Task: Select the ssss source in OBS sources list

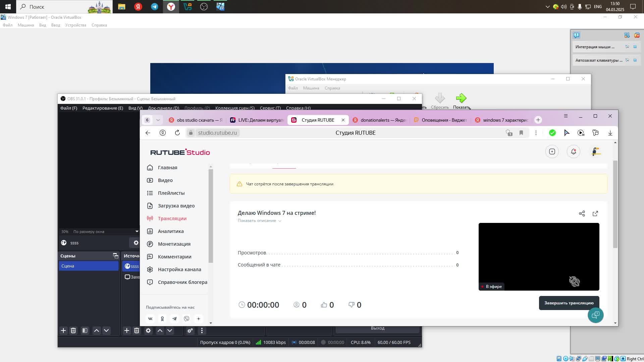Action: pyautogui.click(x=131, y=266)
